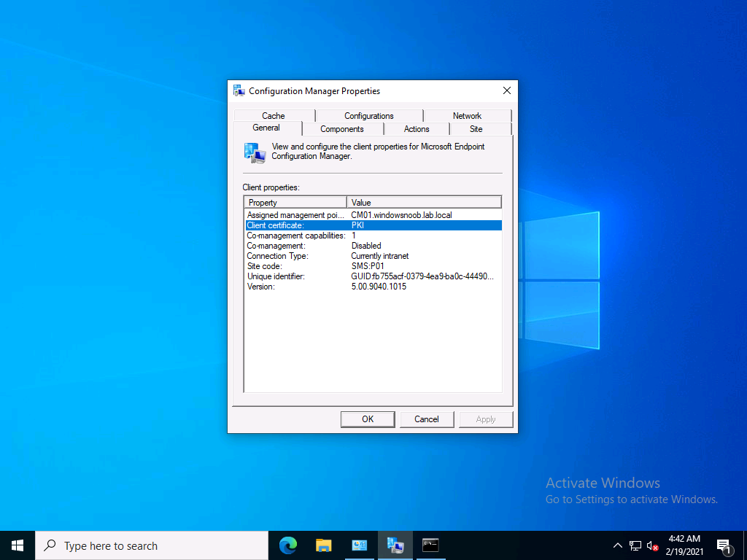Open the Windows Start menu
Screen dimensions: 747x560
coord(18,545)
